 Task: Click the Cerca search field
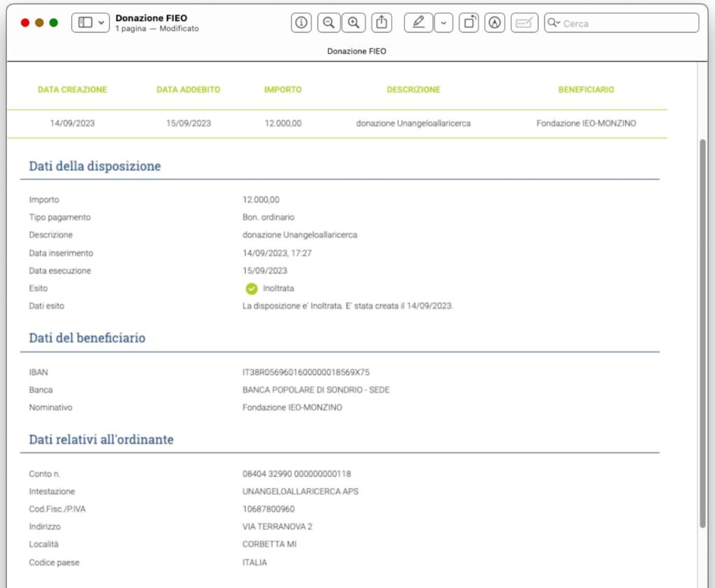point(621,23)
